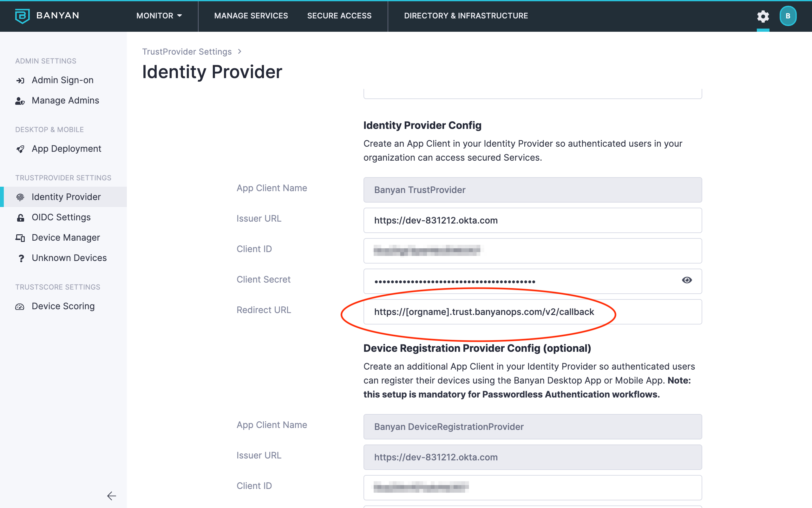Click the ADMIN SETTINGS section header
The width and height of the screenshot is (812, 508).
click(46, 61)
